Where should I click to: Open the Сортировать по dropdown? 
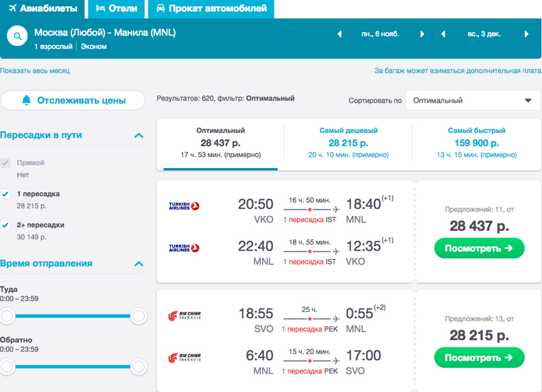473,101
